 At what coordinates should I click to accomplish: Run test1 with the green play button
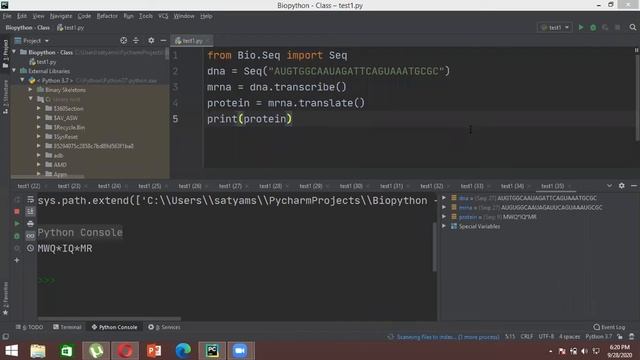tap(581, 27)
